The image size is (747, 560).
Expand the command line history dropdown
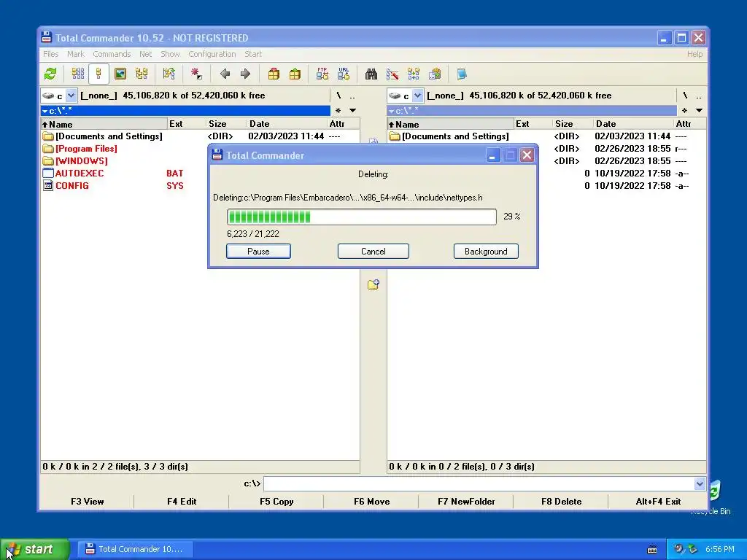tap(700, 484)
